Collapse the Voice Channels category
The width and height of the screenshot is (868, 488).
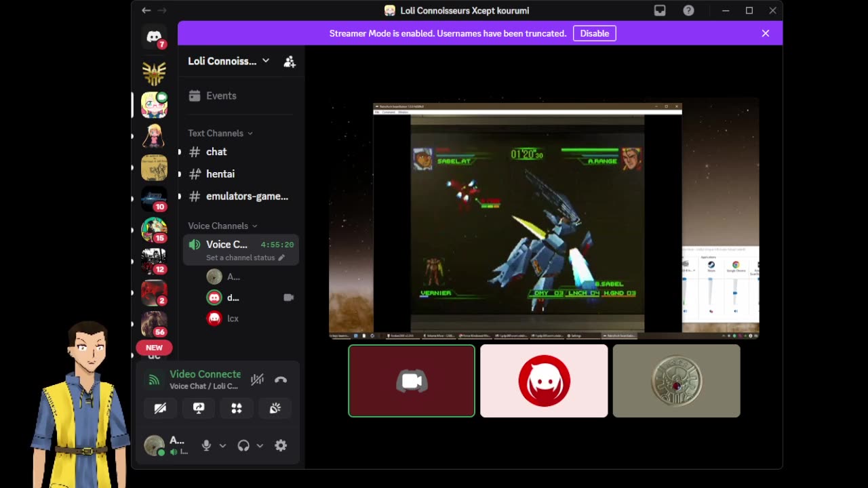click(x=222, y=226)
